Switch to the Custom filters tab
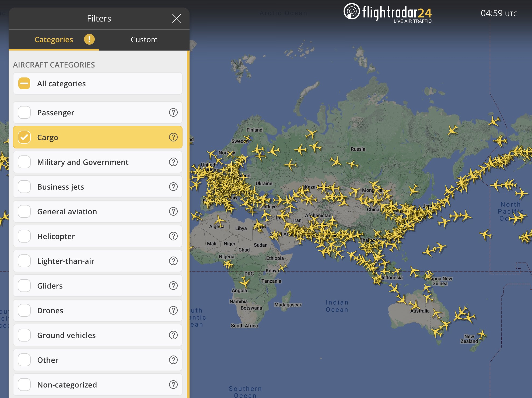 (x=144, y=39)
